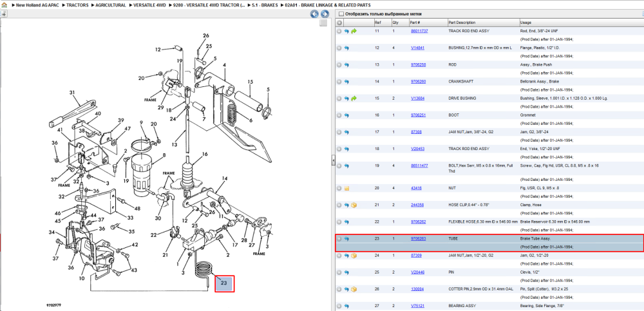This screenshot has width=644, height=311.
Task: Open part number 244358 link
Action: pyautogui.click(x=417, y=205)
